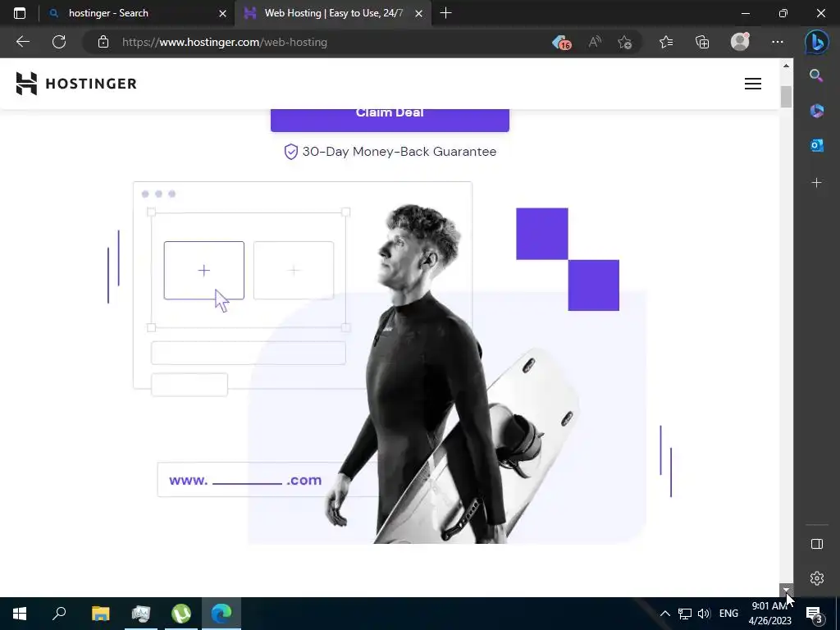Image resolution: width=840 pixels, height=630 pixels.
Task: Switch to the hostinger - Search tab
Action: (137, 13)
